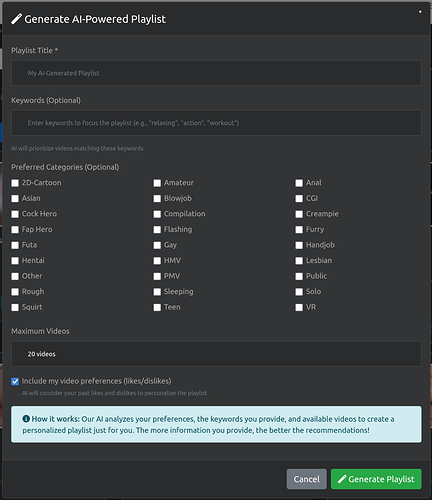Click the Keywords input field

point(216,123)
